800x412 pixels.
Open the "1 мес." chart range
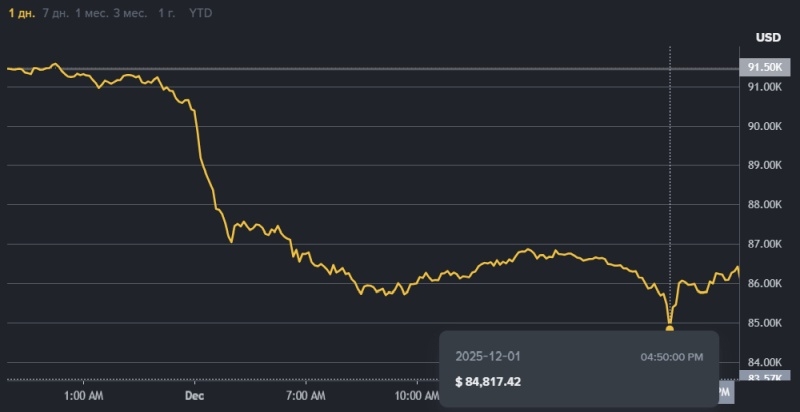pyautogui.click(x=96, y=13)
